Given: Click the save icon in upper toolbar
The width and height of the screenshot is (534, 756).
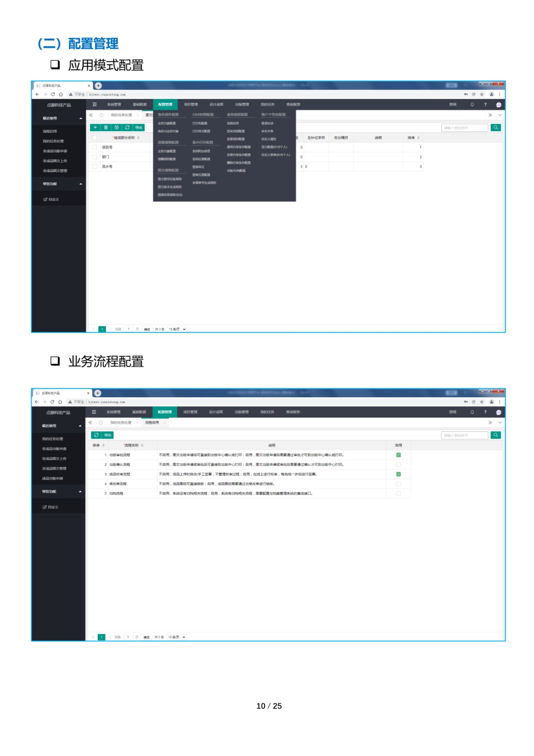Looking at the screenshot, I should [x=117, y=128].
